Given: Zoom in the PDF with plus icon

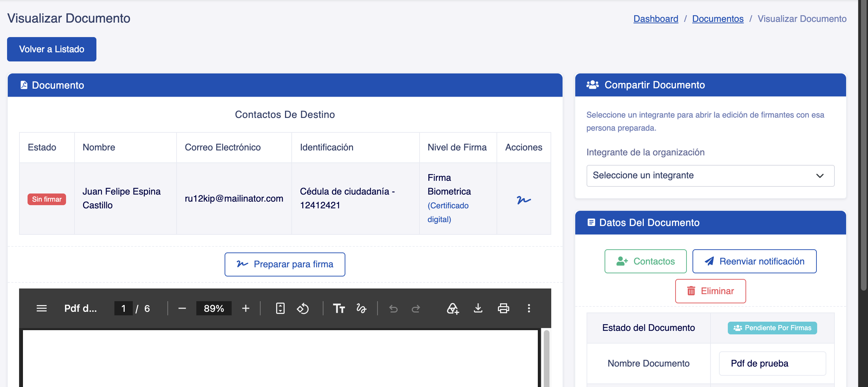Looking at the screenshot, I should [246, 308].
